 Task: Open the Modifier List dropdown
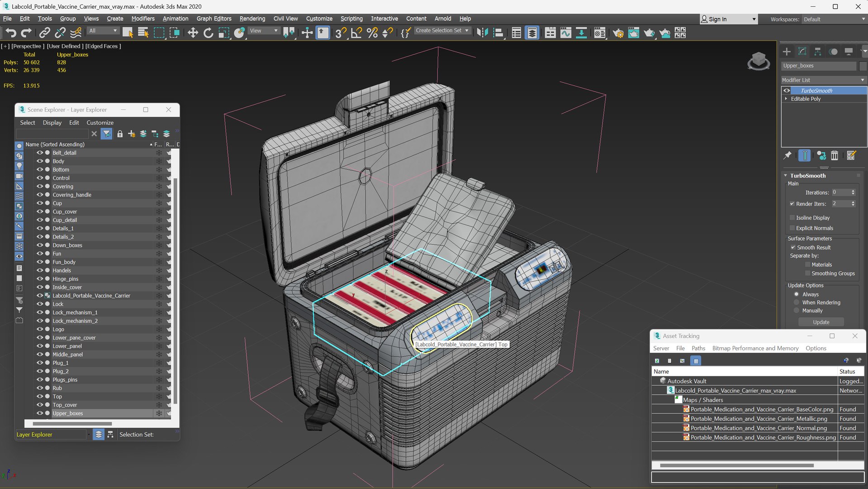(x=823, y=80)
